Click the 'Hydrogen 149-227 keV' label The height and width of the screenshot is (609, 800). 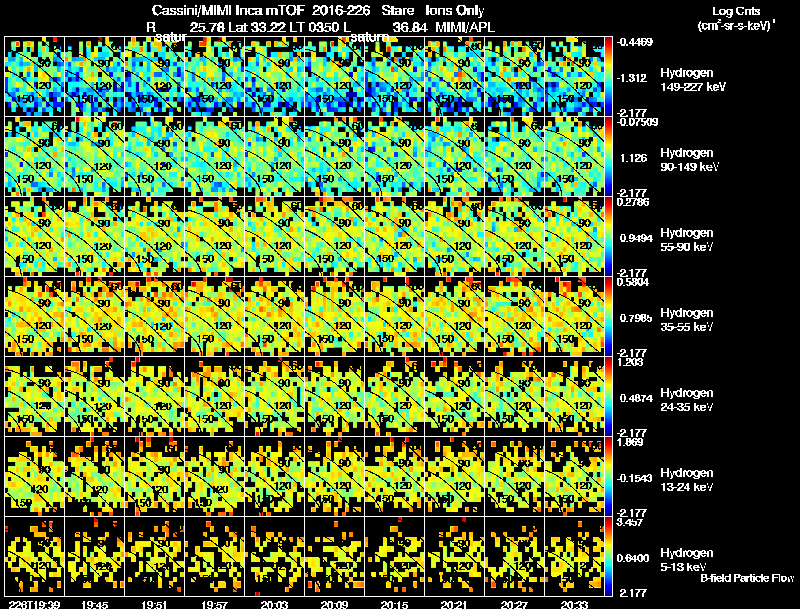[692, 80]
